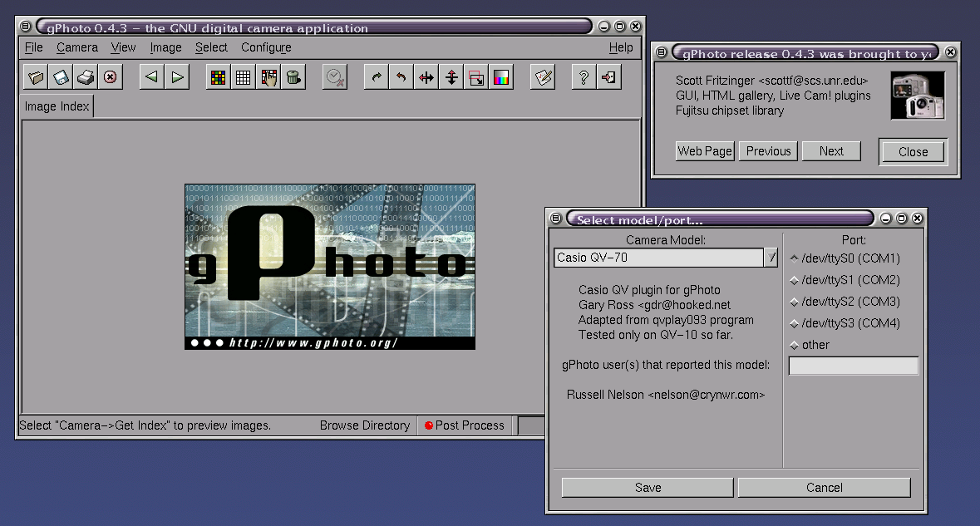Open the File menu
This screenshot has width=980, height=526.
click(34, 47)
